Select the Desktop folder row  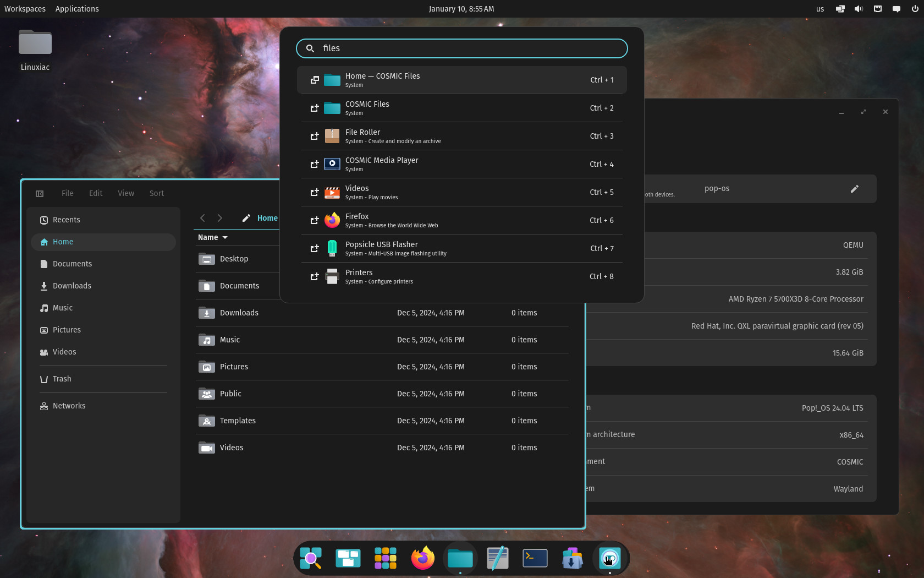[238, 259]
